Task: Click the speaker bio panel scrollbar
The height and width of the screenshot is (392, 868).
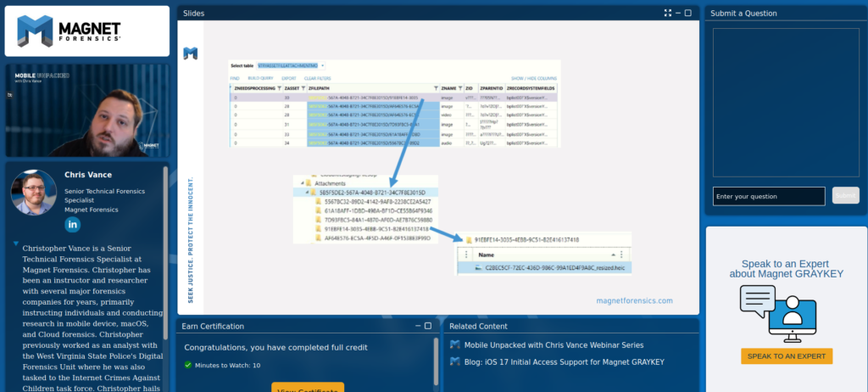Action: (x=165, y=253)
